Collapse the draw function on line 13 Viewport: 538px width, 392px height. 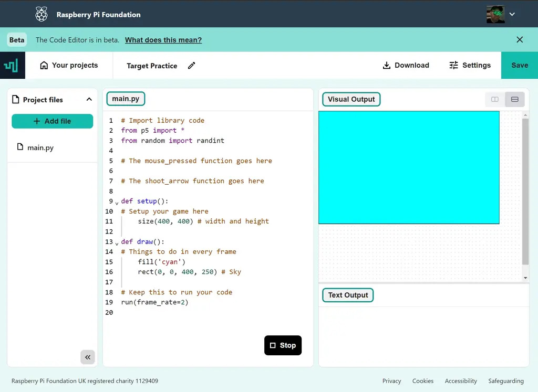(116, 243)
